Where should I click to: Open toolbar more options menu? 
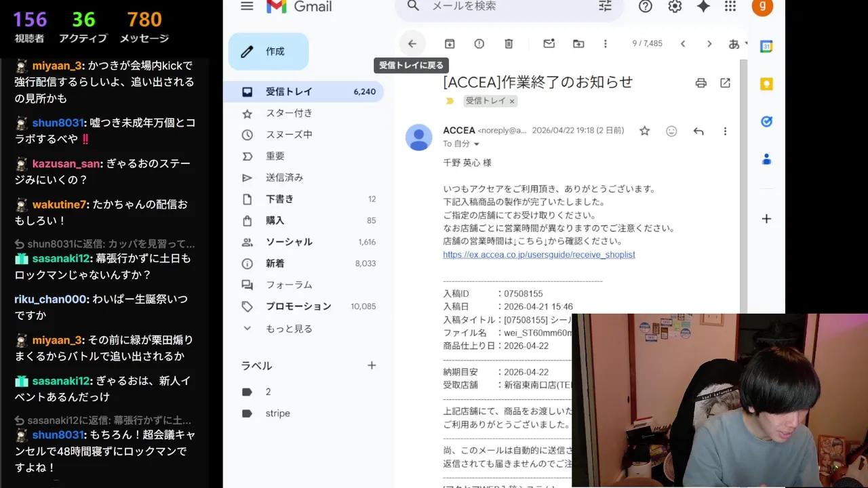click(606, 43)
